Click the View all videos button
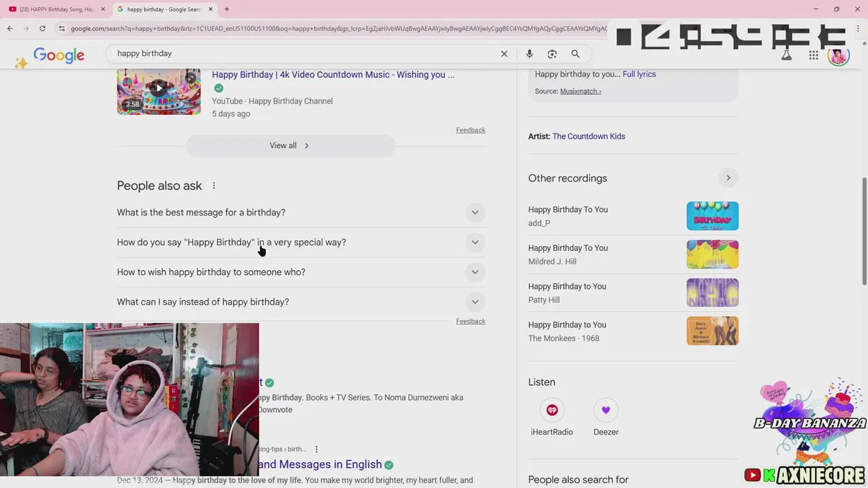Screen dimensions: 868x488 pyautogui.click(x=290, y=146)
